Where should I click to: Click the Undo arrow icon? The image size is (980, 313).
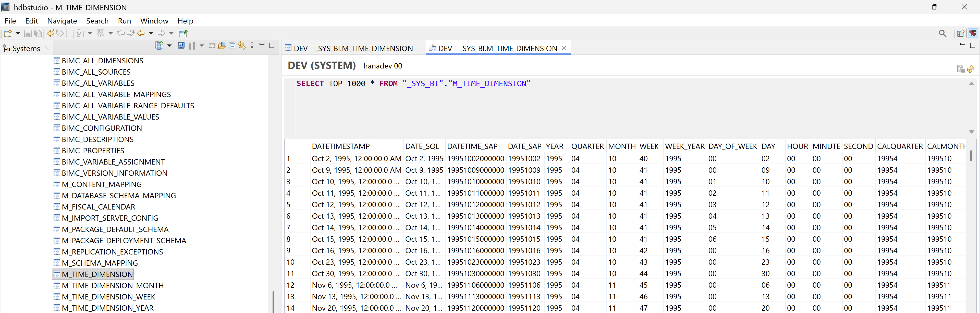[x=51, y=33]
